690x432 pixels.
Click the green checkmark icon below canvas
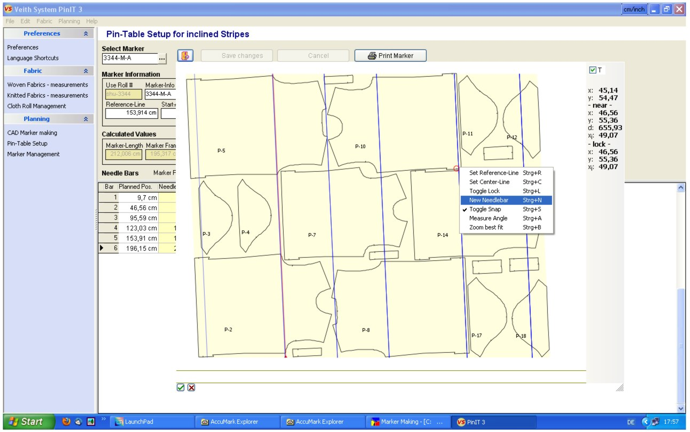coord(180,387)
